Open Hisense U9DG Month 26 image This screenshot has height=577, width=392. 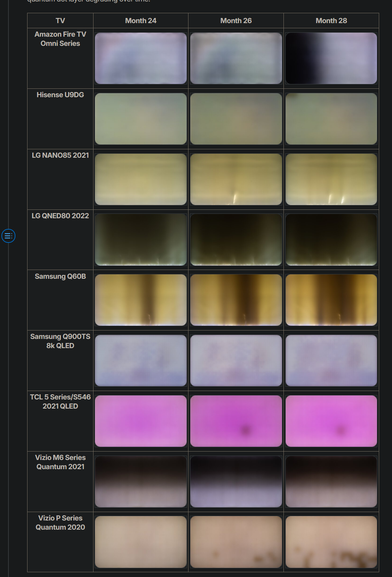(236, 119)
